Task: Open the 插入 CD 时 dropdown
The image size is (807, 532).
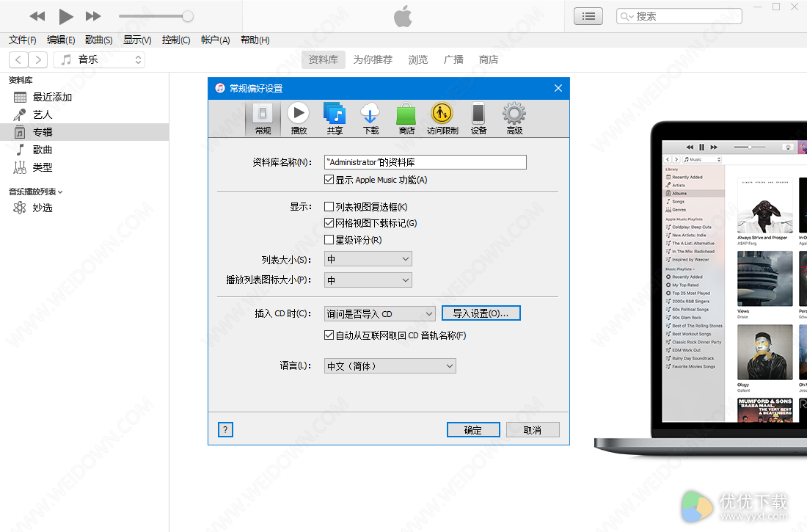Action: click(x=380, y=313)
